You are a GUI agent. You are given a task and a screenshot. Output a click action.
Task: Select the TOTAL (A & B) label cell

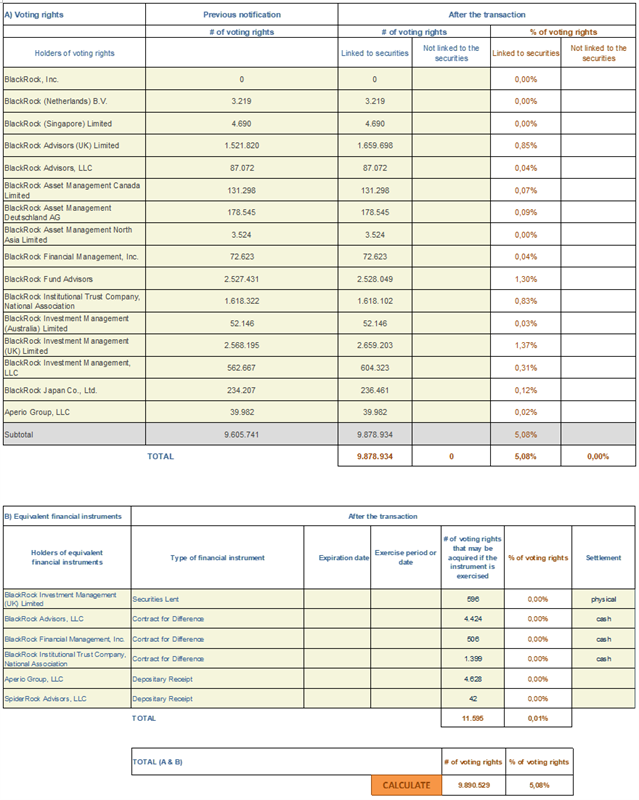pos(286,762)
